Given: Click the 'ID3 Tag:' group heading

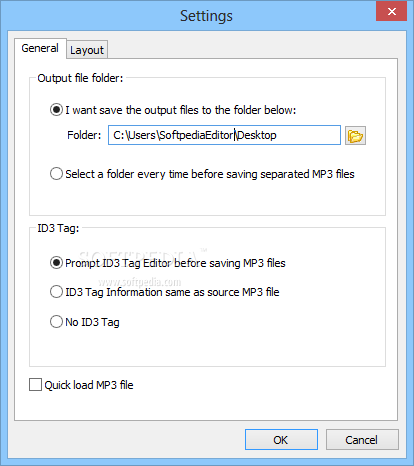Looking at the screenshot, I should click(x=58, y=228).
